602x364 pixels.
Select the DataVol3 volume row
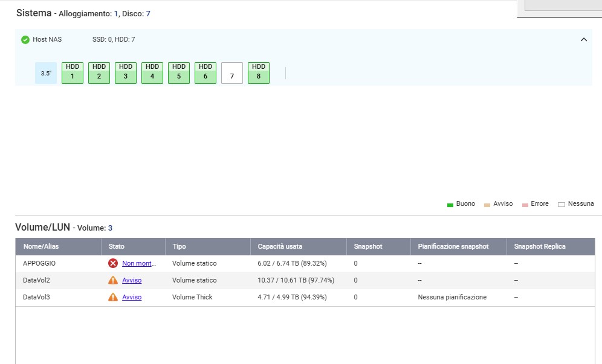(36, 297)
